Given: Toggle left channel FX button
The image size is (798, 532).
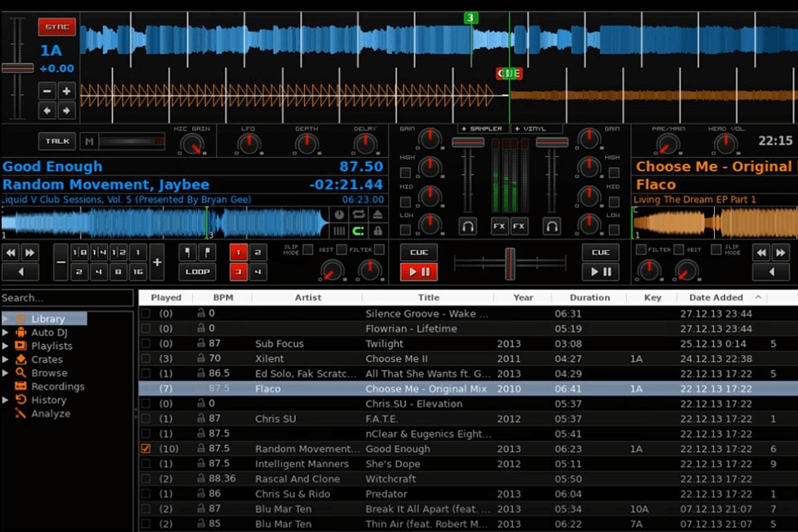Looking at the screenshot, I should [x=500, y=227].
